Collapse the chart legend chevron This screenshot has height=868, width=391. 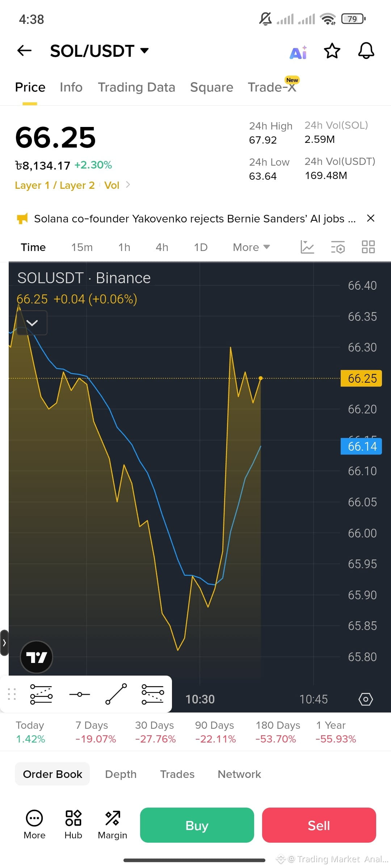(x=32, y=323)
